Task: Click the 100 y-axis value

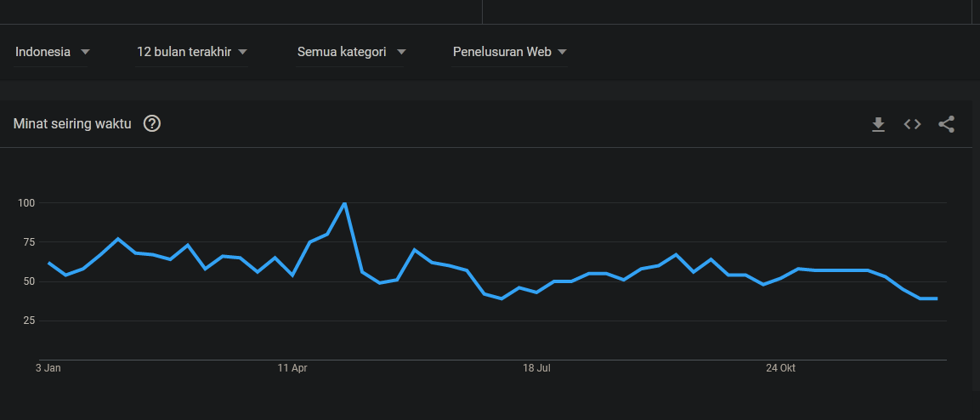Action: [x=27, y=202]
